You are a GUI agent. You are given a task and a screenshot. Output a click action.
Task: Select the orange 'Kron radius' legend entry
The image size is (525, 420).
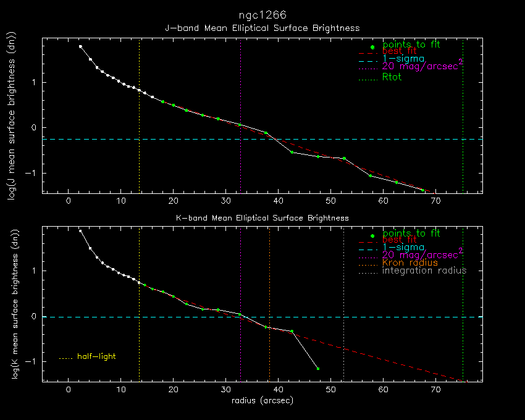tap(409, 262)
